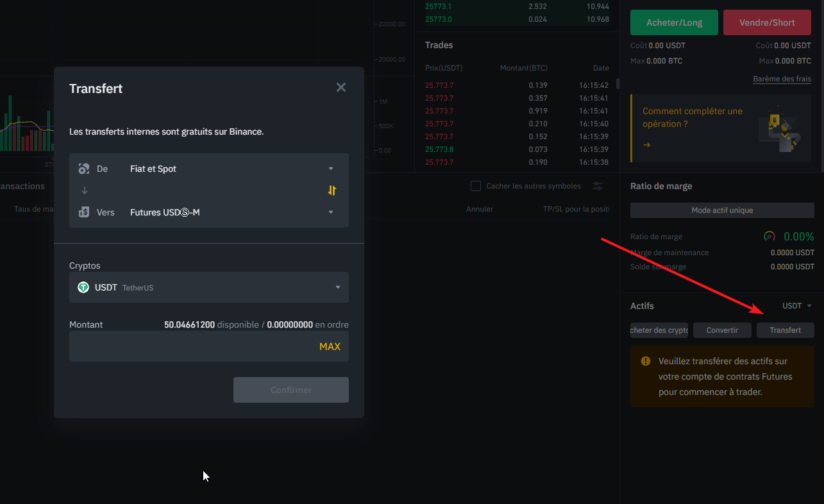This screenshot has width=824, height=504.
Task: Select the trade with amount 0.152
Action: click(517, 137)
